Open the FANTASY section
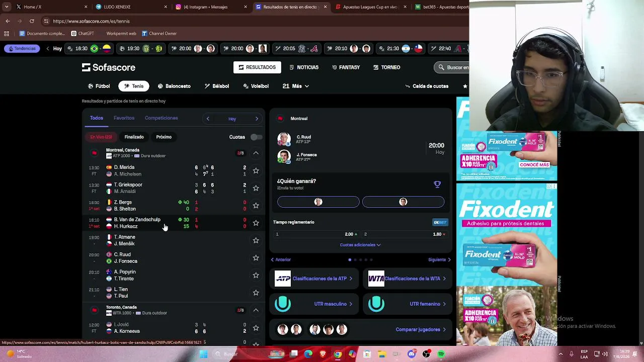This screenshot has width=644, height=362. click(346, 67)
